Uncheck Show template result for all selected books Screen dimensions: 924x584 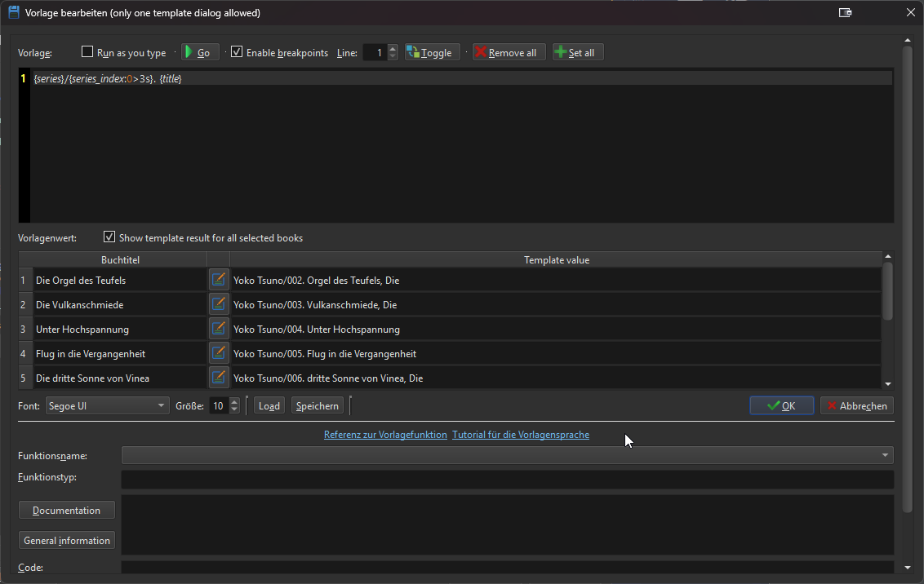tap(109, 237)
